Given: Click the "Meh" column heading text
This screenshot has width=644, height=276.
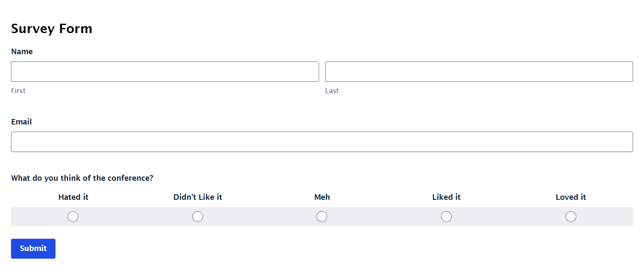Looking at the screenshot, I should pos(322,197).
